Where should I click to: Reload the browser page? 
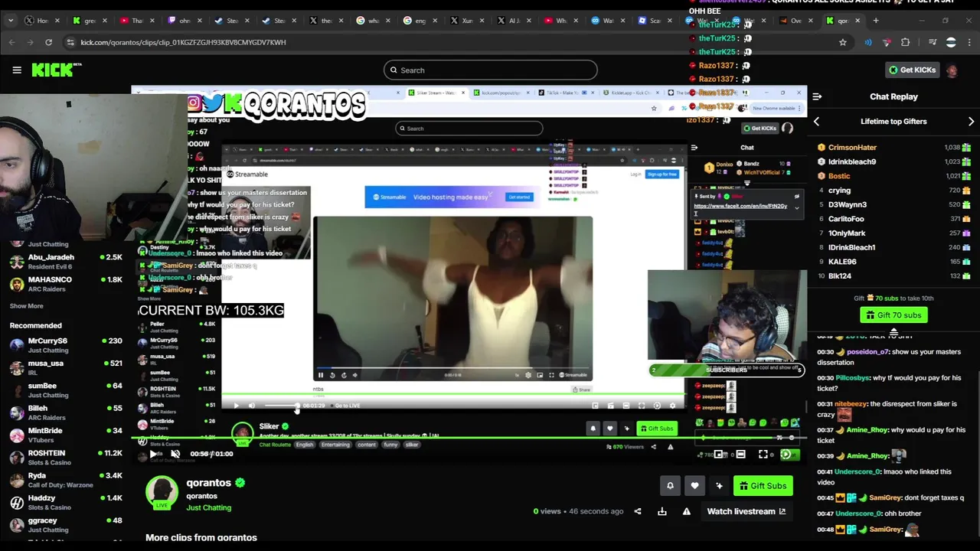(x=48, y=42)
